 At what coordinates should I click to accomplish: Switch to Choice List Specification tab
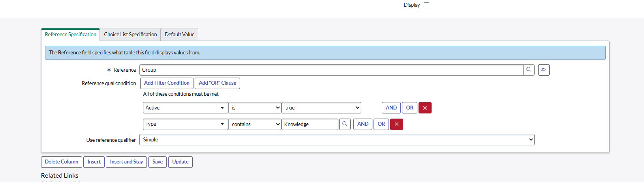pyautogui.click(x=130, y=35)
